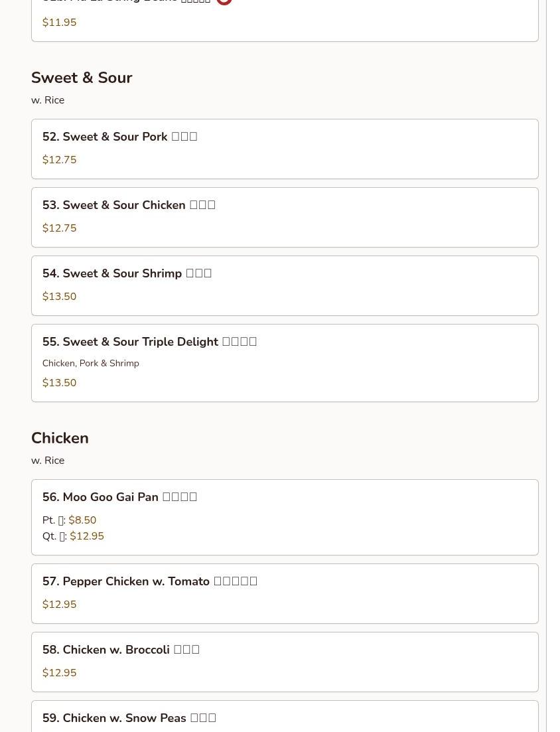Open 55. Sweet & Sour Triple Delight
Screen dimensions: 560x732
(149, 342)
